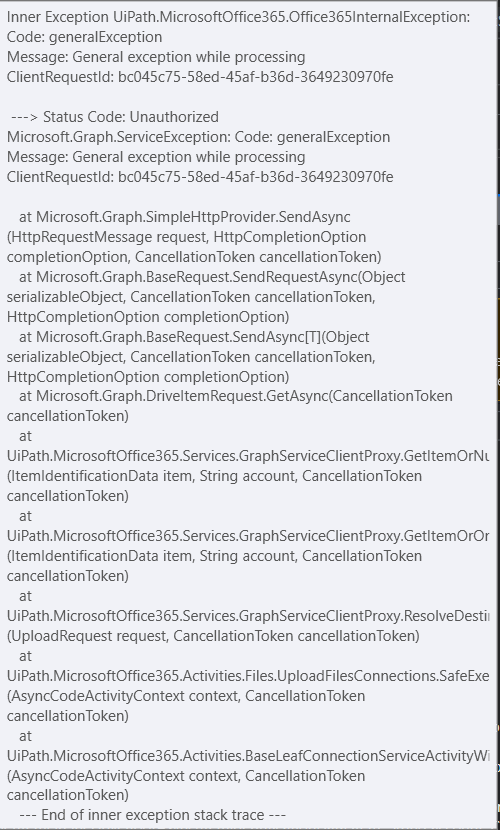The image size is (500, 830).
Task: Click 'End of inner exception stack trace'
Action: coord(152,815)
